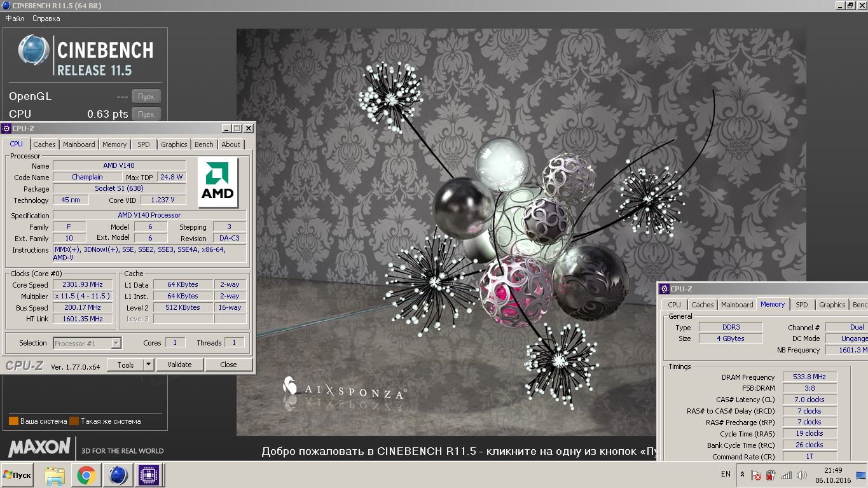Click the orange Ваша система legend swatch

pyautogui.click(x=13, y=421)
